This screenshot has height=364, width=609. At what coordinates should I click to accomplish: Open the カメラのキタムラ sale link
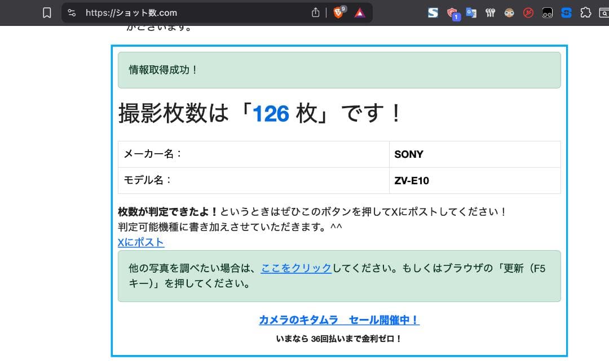[x=339, y=320]
